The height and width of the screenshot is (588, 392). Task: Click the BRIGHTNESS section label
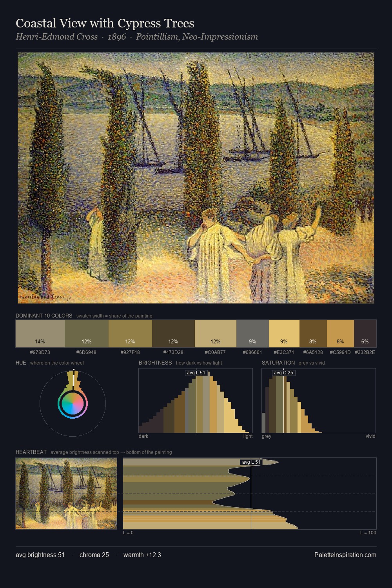155,363
